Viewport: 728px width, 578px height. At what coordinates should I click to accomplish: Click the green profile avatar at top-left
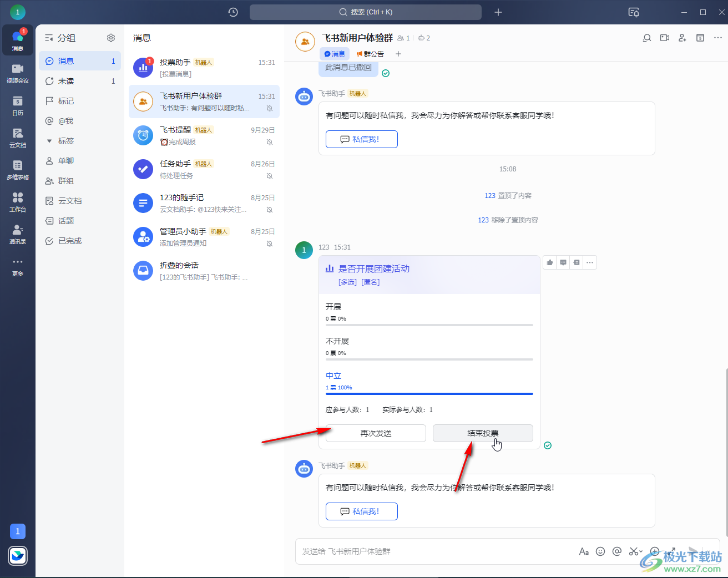click(x=18, y=12)
